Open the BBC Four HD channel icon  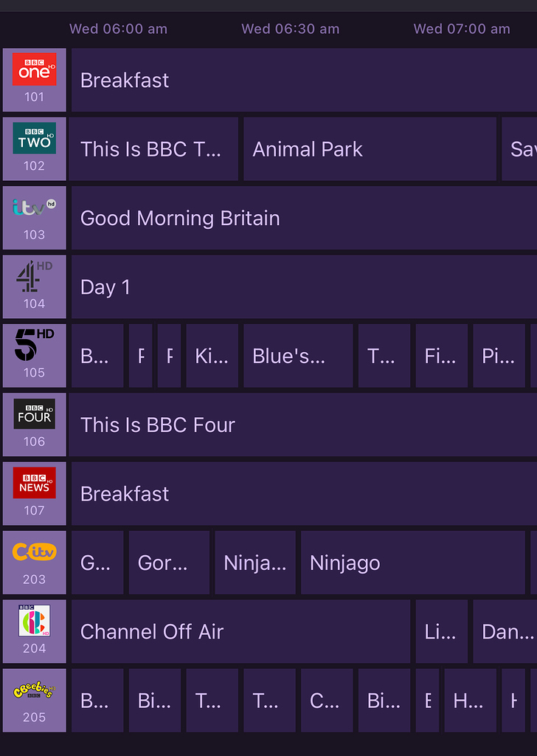(x=34, y=413)
